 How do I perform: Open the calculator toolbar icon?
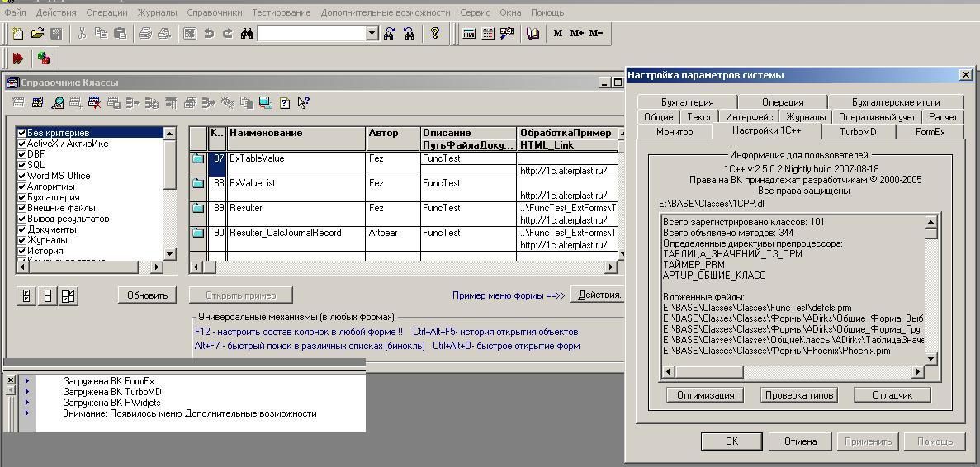(469, 34)
